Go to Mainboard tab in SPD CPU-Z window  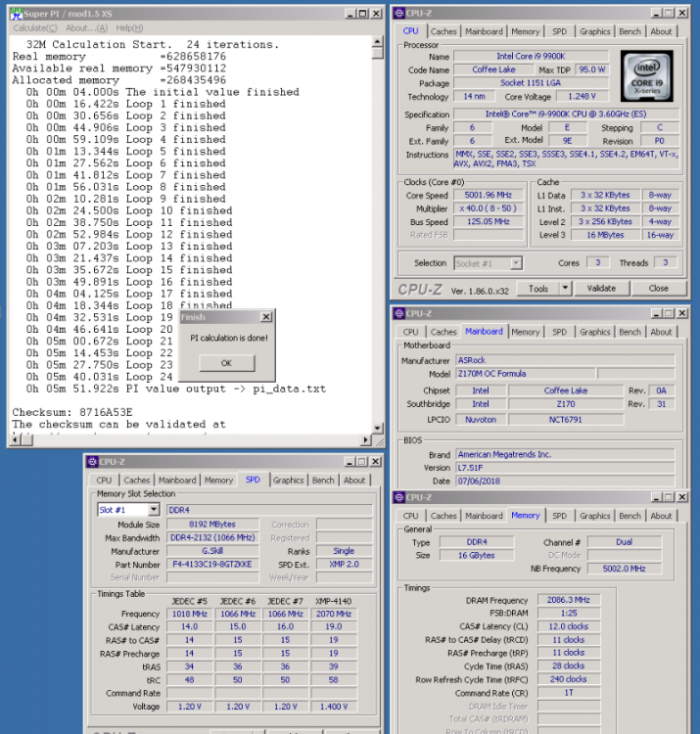(x=177, y=480)
